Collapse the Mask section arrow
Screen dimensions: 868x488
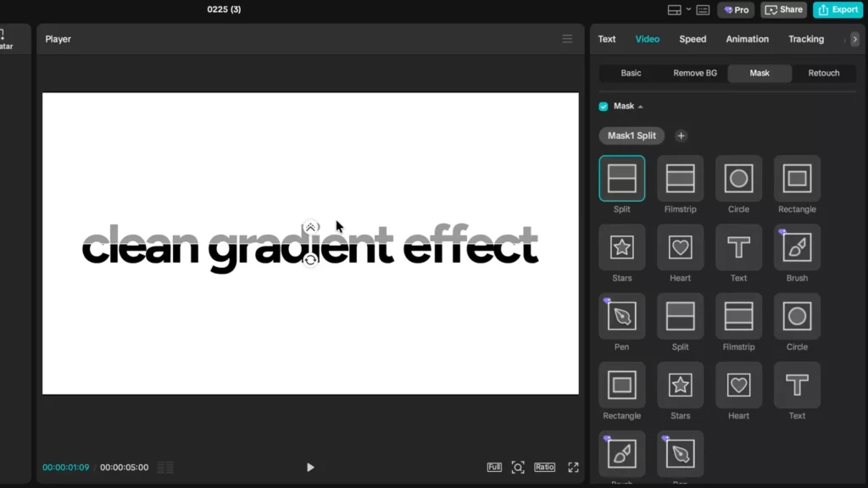click(640, 107)
